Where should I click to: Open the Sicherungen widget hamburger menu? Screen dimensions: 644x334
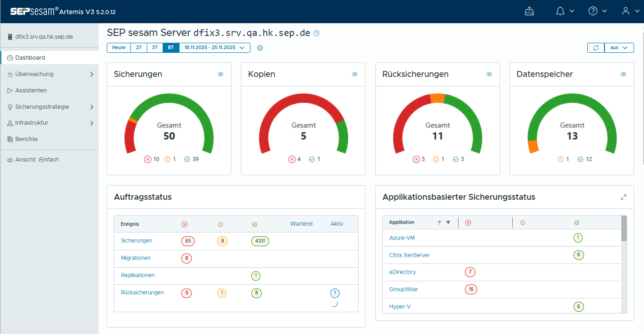[220, 74]
